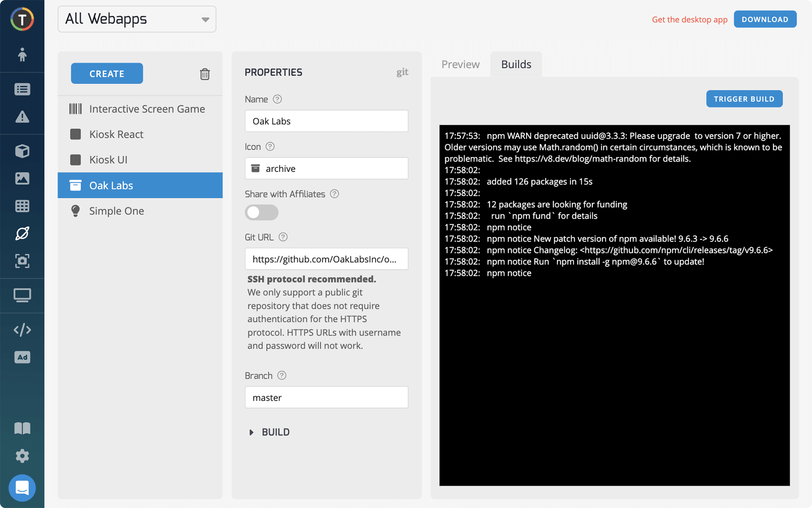The image size is (812, 508).
Task: Click the help icon next to Git URL
Action: click(283, 237)
